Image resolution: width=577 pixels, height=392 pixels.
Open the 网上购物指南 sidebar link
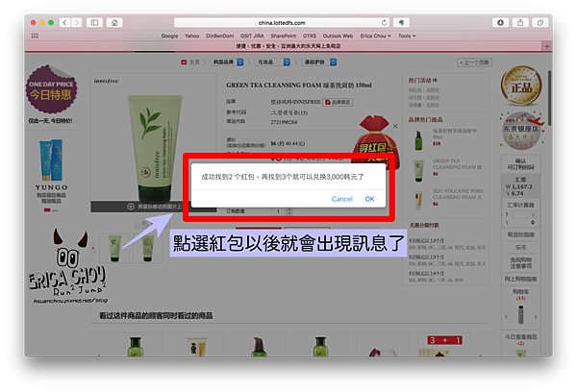pos(520,279)
